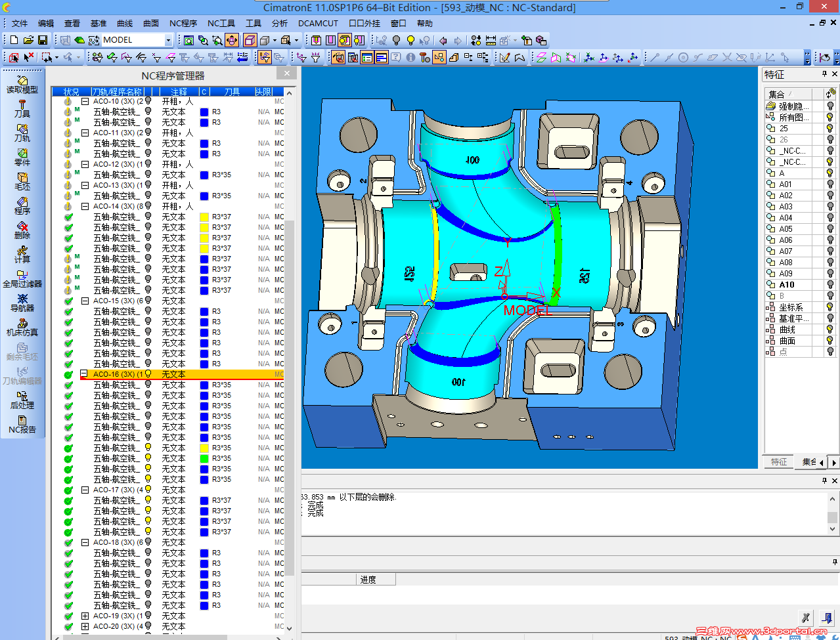Click 删除 (Delete) in NC sidebar
Screen dimensions: 840x640
click(x=22, y=230)
